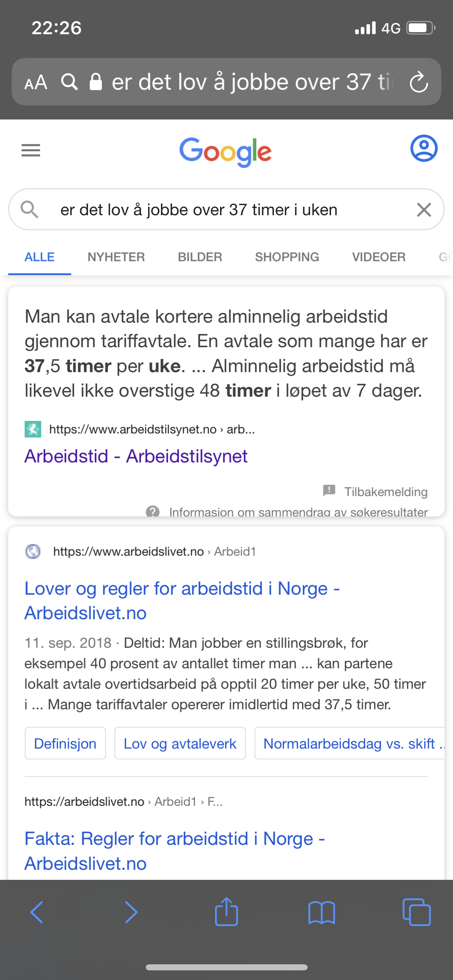Screen dimensions: 453x980
Task: Open Safari bookmarks book icon
Action: point(321,912)
